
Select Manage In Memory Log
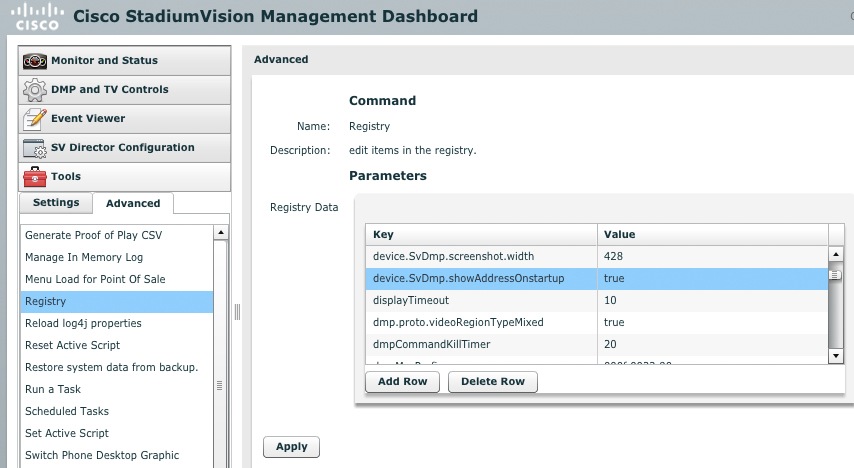tap(117, 257)
